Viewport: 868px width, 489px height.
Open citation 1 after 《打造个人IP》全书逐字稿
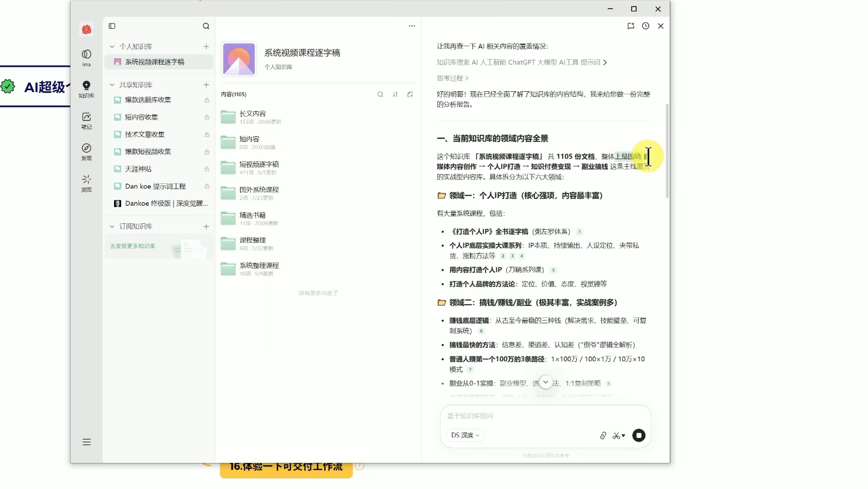580,232
